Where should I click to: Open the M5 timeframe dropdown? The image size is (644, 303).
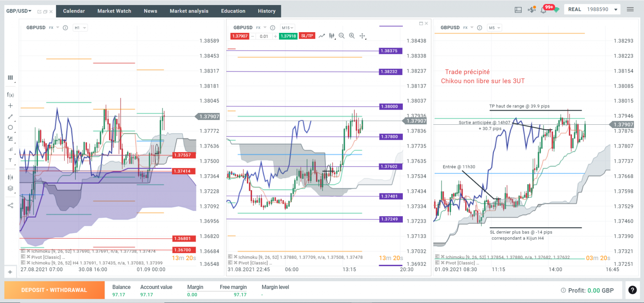click(495, 28)
